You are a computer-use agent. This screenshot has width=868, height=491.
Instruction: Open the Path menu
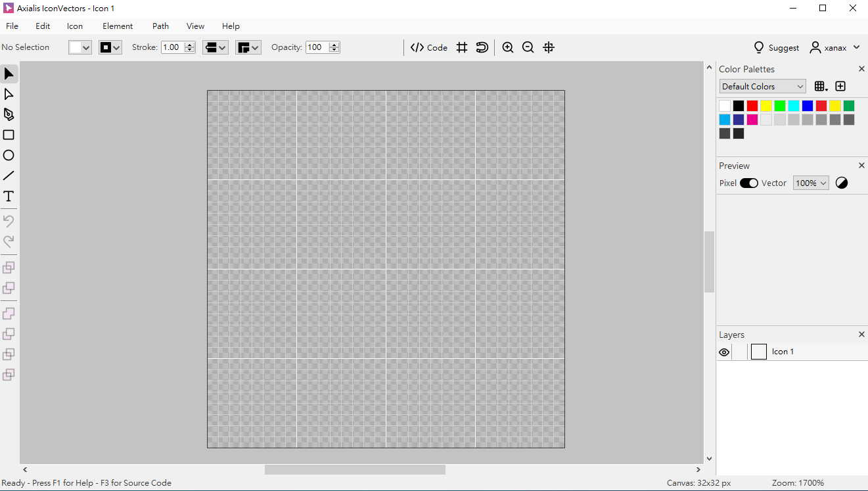pos(160,26)
